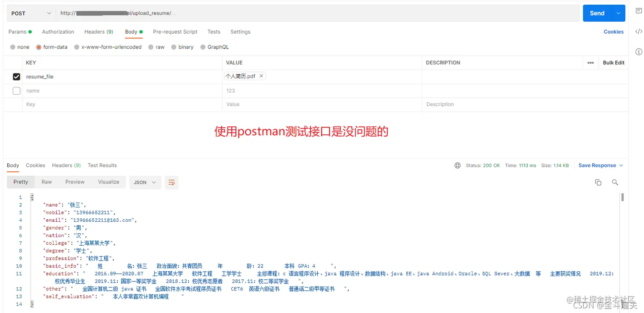Click the VALUE column header
This screenshot has width=644, height=313.
(x=234, y=63)
